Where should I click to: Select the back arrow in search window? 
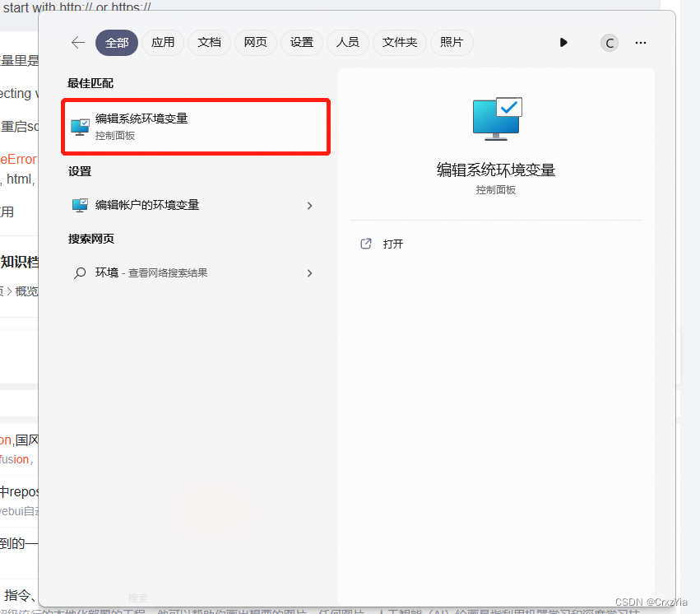[x=77, y=43]
